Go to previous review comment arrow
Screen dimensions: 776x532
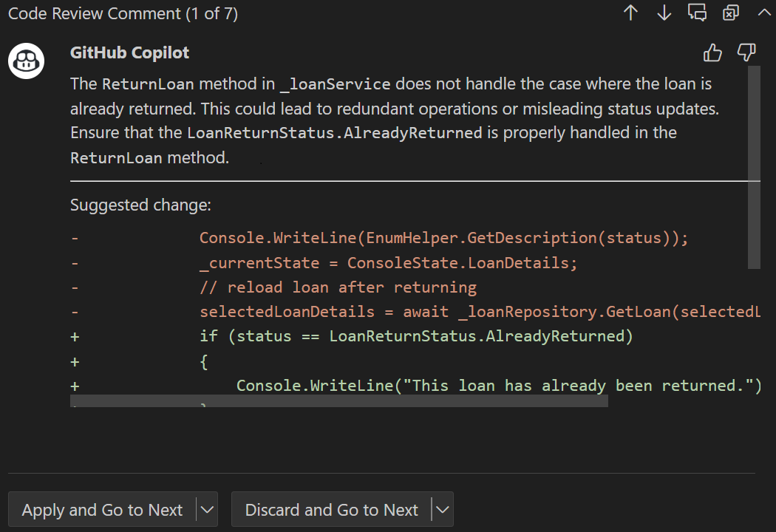630,13
